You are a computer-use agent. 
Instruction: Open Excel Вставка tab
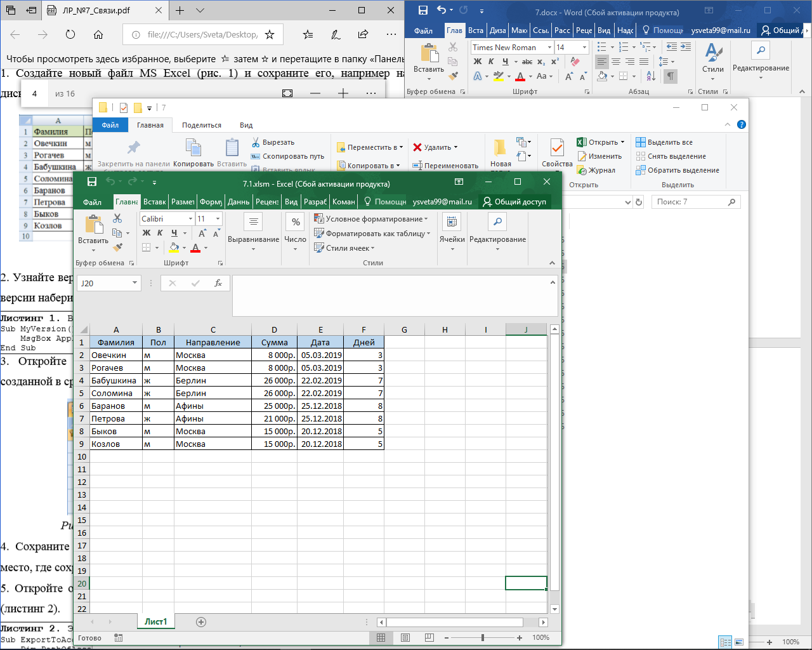point(154,202)
